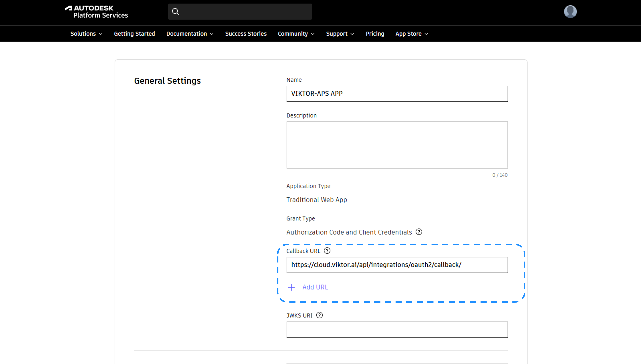The width and height of the screenshot is (641, 364).
Task: Click the JWKS URI help icon
Action: coord(319,315)
